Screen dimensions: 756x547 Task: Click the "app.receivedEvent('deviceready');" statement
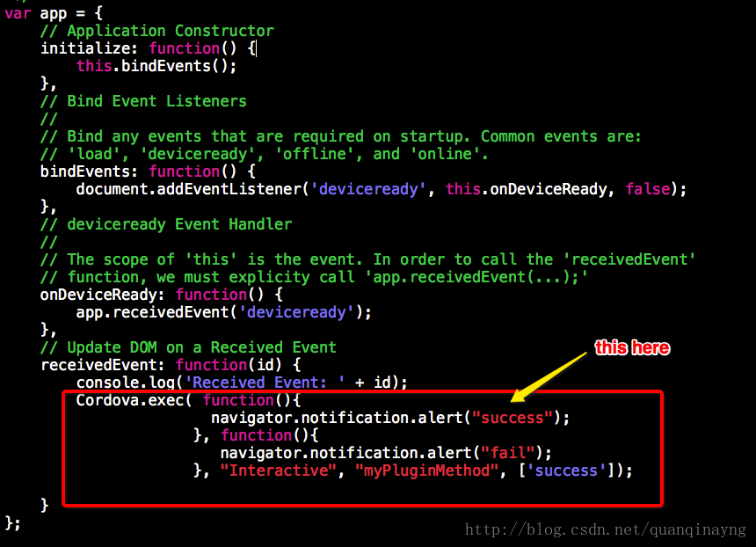(223, 312)
